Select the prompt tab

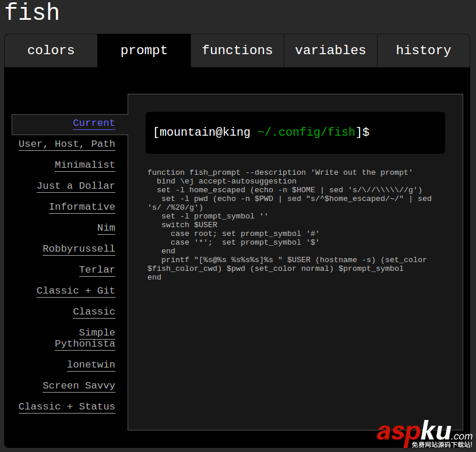[144, 51]
